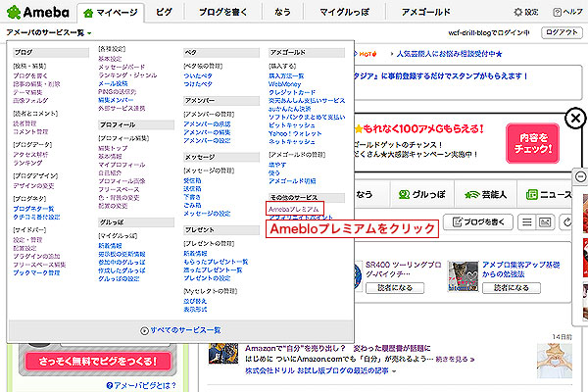Image resolution: width=588 pixels, height=392 pixels.
Task: Open アメンバーの承認 link
Action: tap(207, 123)
